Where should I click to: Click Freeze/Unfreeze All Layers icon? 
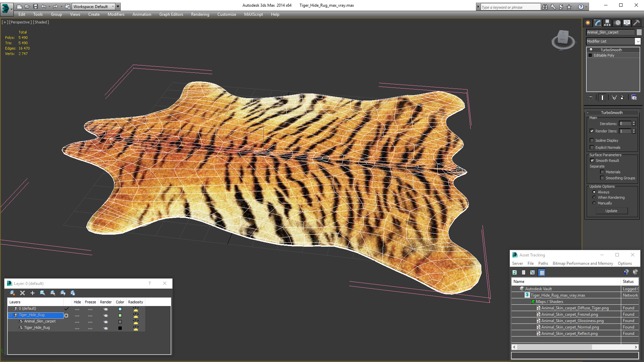pos(73,293)
